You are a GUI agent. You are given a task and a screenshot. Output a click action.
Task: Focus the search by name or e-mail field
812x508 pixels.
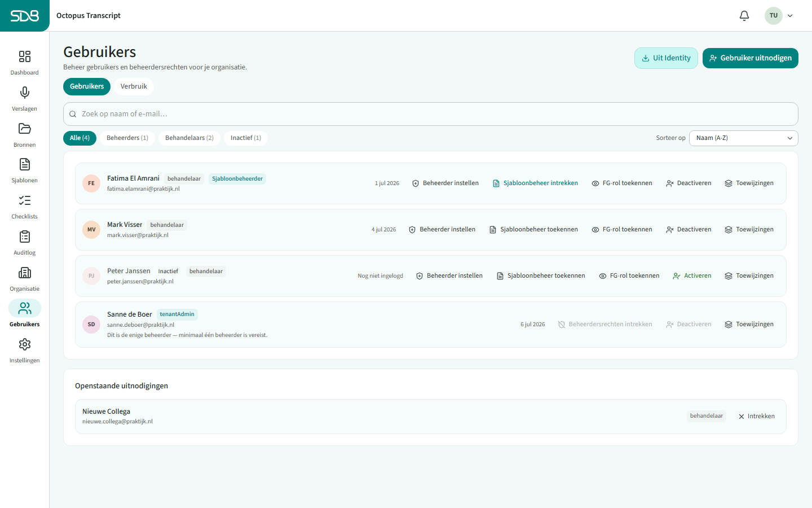(x=431, y=114)
